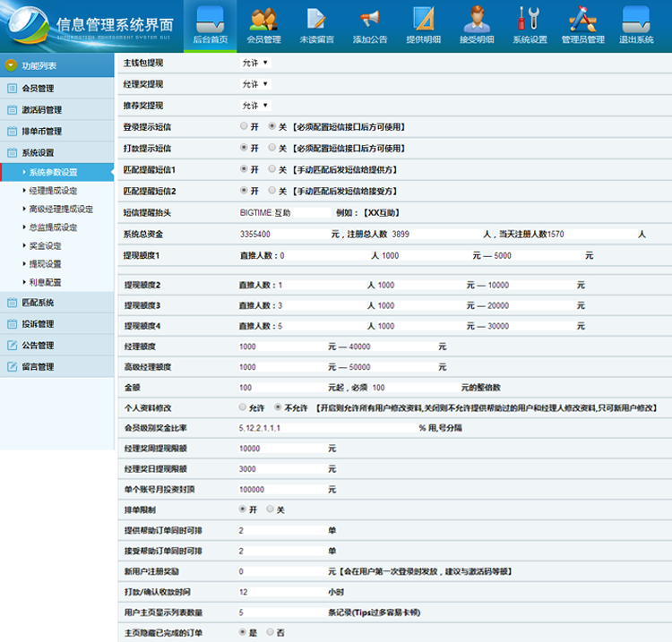This screenshot has height=642, width=672.
Task: Open 提现设置 submenu item
Action: click(45, 264)
